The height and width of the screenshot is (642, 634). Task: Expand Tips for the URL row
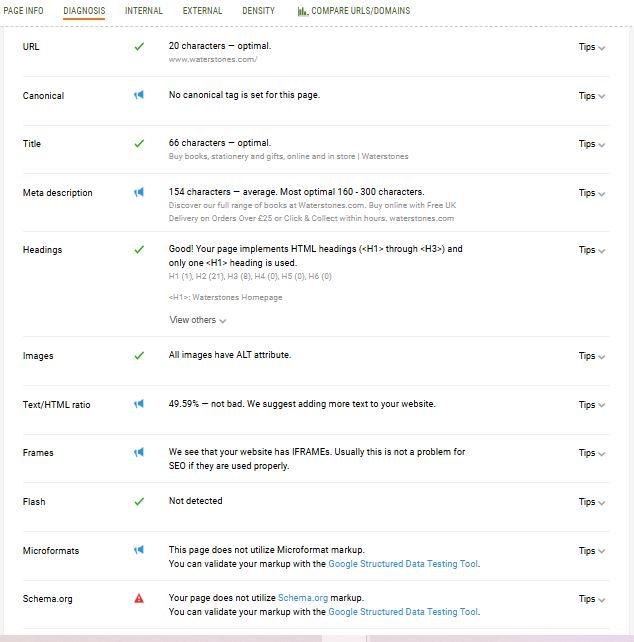click(x=591, y=47)
